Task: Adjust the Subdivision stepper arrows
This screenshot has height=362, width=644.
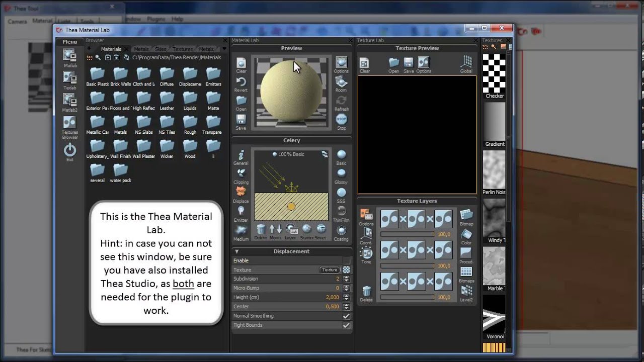Action: [x=346, y=279]
